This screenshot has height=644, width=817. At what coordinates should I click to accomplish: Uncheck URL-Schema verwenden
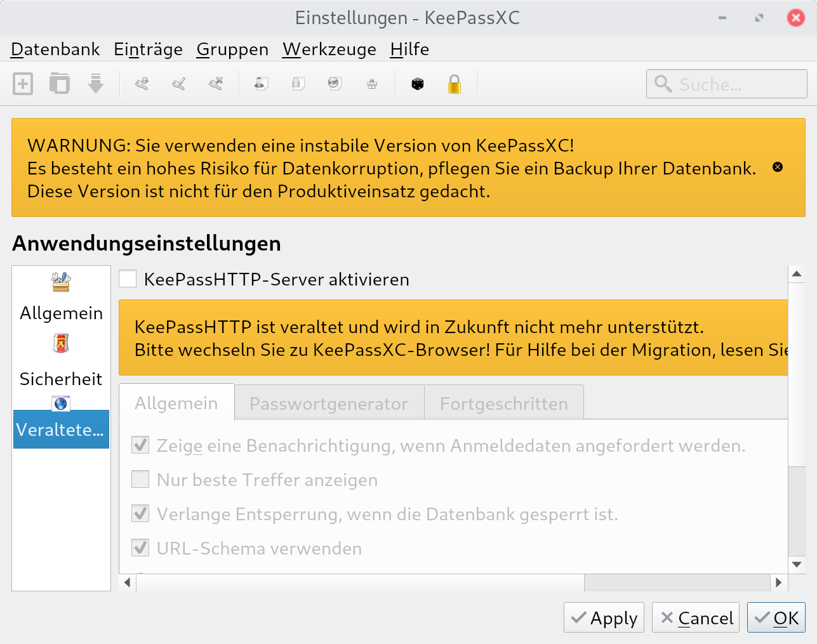click(140, 548)
